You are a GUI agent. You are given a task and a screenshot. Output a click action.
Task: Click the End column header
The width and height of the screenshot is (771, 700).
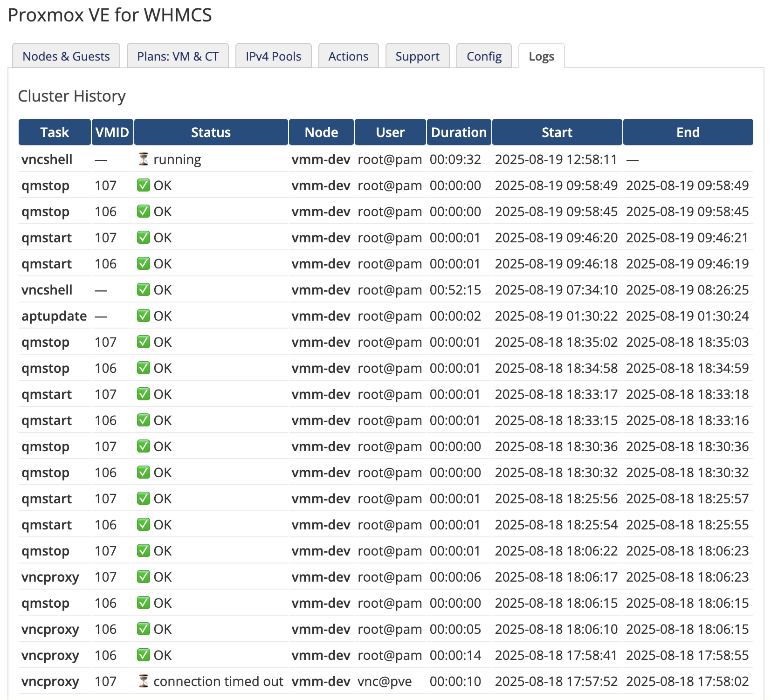click(x=688, y=132)
